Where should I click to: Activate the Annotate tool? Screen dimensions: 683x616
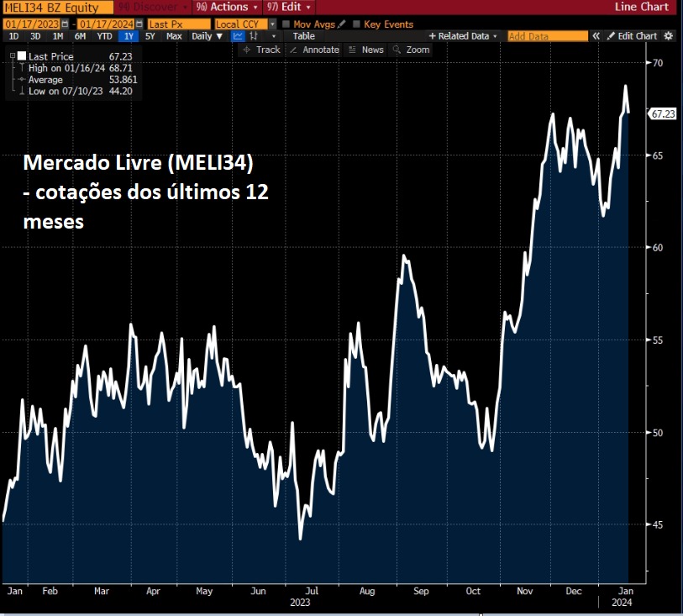pos(314,50)
